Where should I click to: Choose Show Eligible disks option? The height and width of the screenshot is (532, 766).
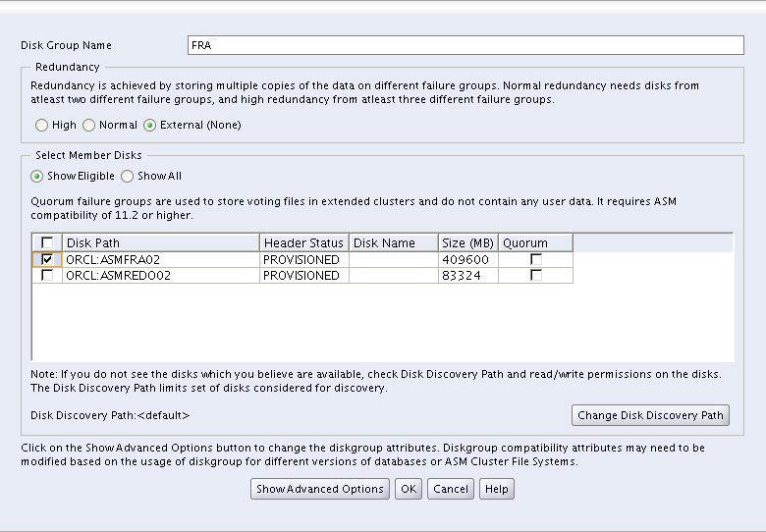pos(37,177)
